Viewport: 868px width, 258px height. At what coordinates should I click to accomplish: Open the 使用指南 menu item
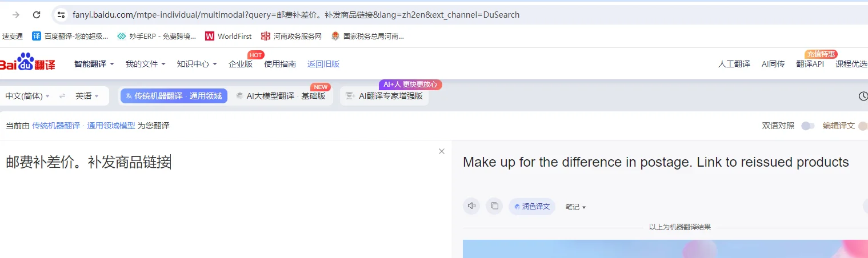coord(280,64)
